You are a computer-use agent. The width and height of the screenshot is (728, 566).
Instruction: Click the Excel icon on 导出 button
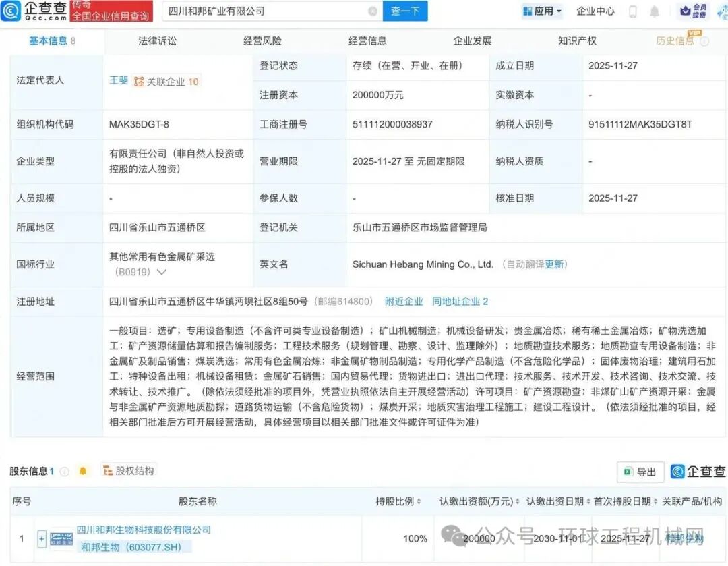(x=628, y=472)
